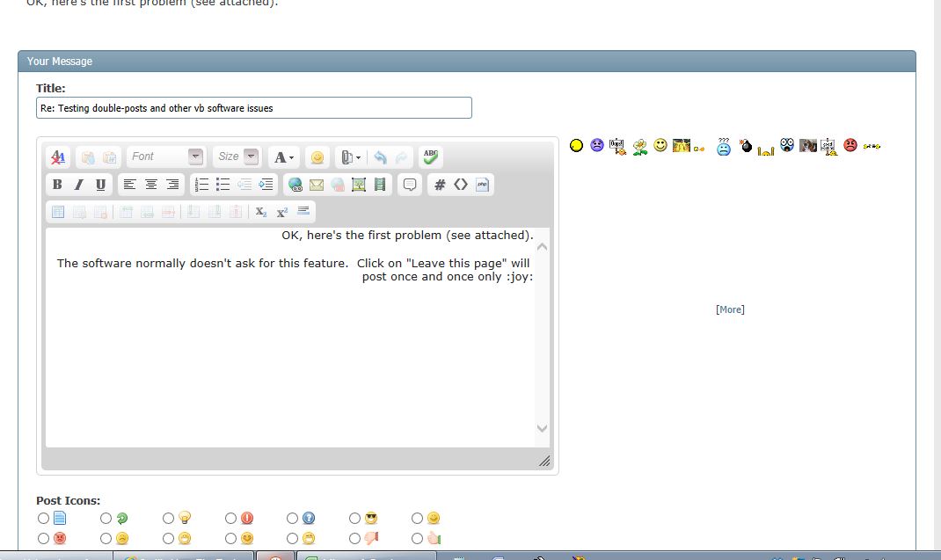Apply underline formatting

click(100, 185)
